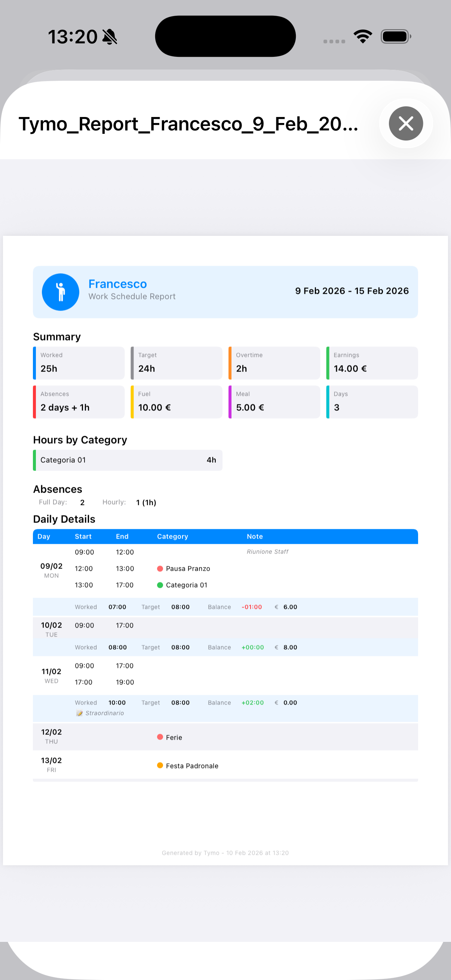
Task: Tap the 12/02 THU date cell
Action: [x=51, y=736]
